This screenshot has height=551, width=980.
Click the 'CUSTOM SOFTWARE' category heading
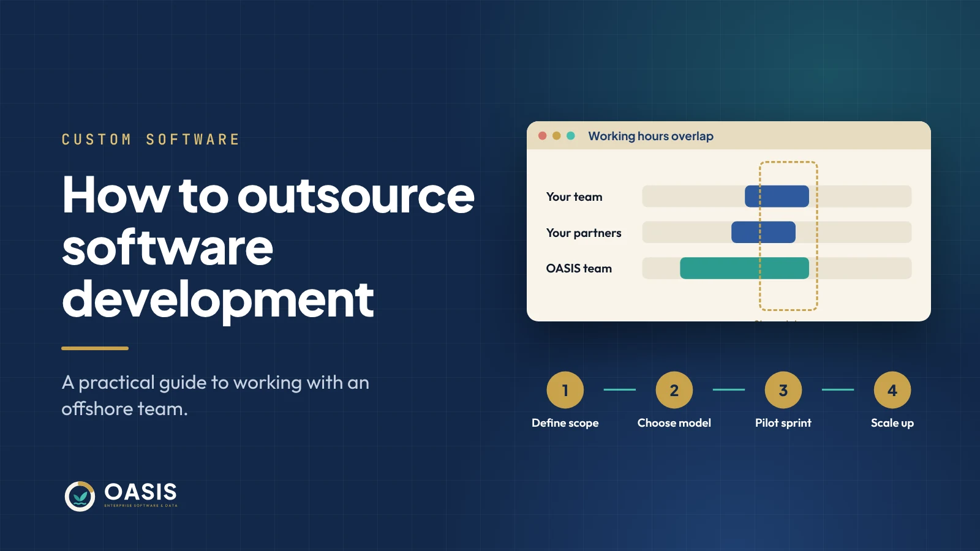pos(151,140)
